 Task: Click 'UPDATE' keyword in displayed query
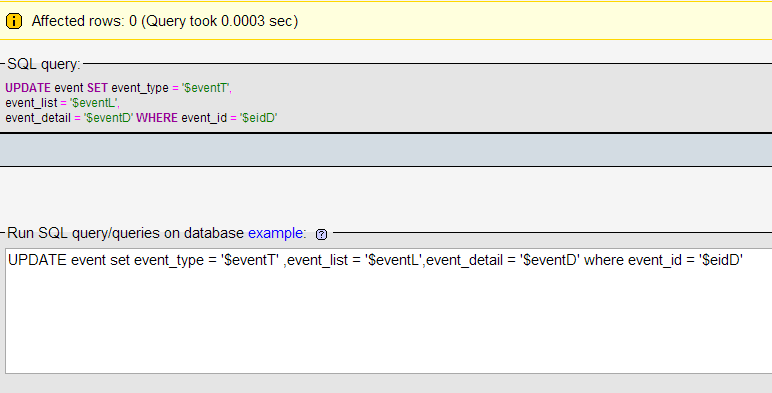point(28,88)
